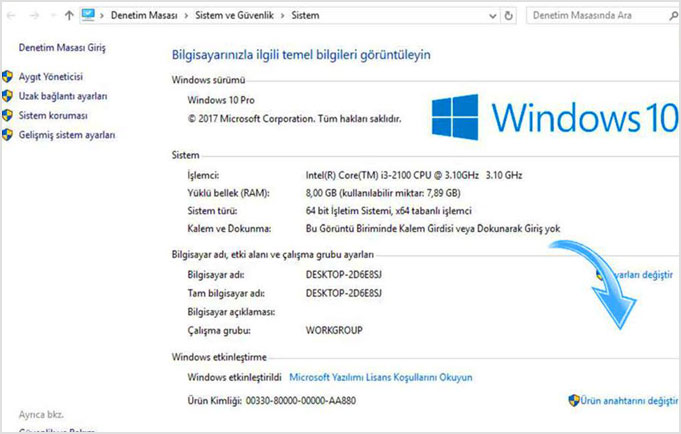Image resolution: width=681 pixels, height=434 pixels.
Task: Open Microsoft Yazılımı Lisans Koşullarını Okuyun link
Action: [380, 378]
